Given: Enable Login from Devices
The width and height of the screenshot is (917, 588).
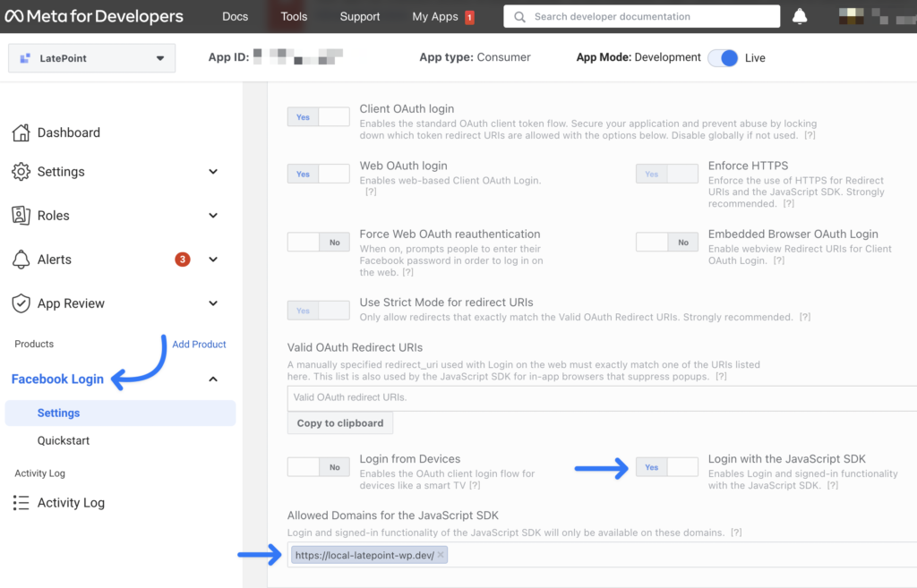Looking at the screenshot, I should [304, 466].
